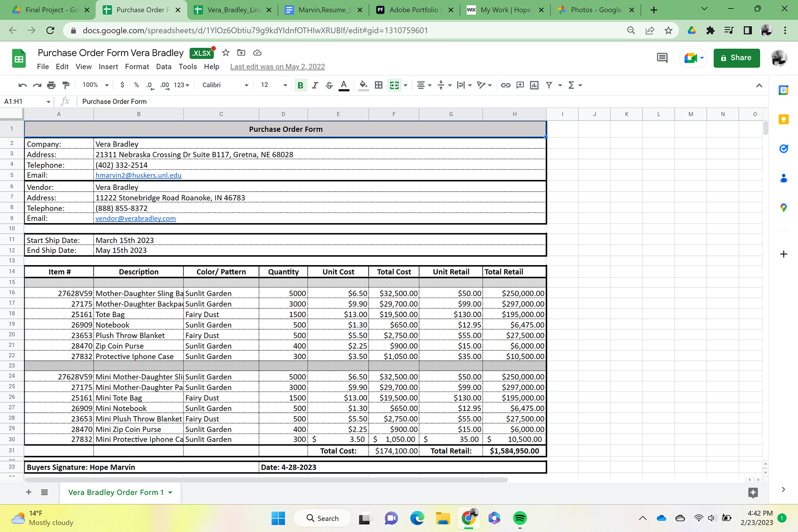Click the Name box showing A1:H1
798x532 pixels.
[27, 101]
